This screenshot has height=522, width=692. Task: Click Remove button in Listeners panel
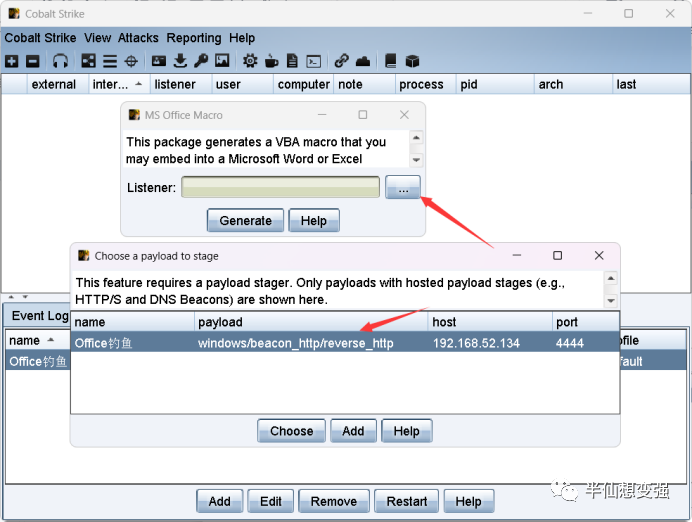(334, 501)
